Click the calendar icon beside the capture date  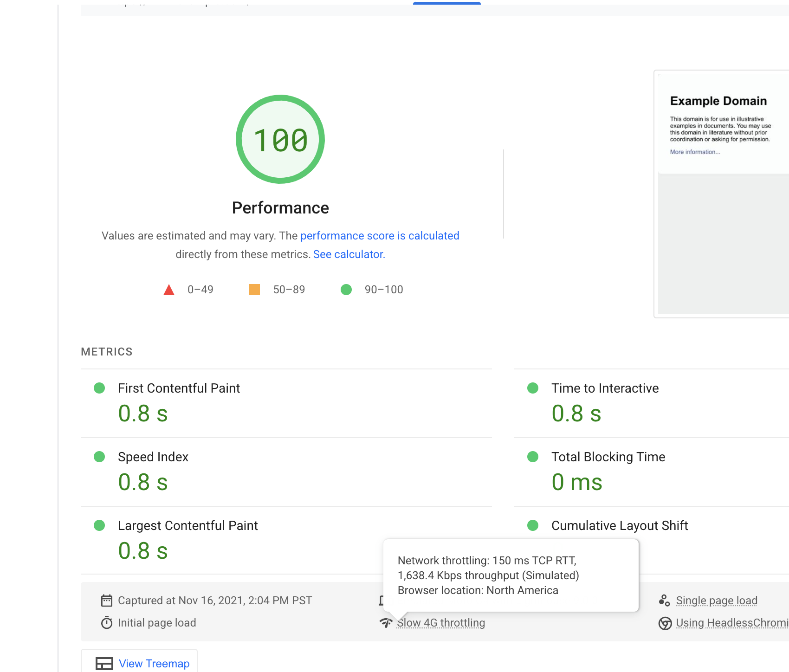click(106, 600)
